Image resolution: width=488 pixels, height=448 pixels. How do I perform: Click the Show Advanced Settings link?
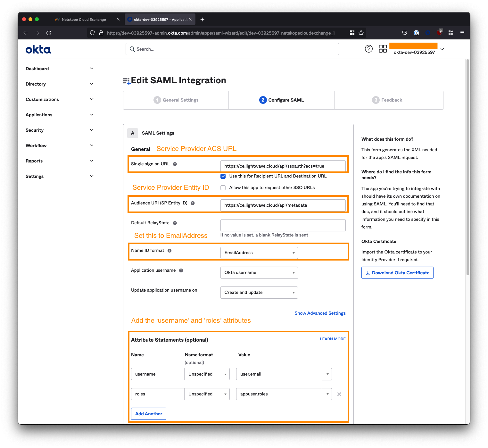point(320,313)
